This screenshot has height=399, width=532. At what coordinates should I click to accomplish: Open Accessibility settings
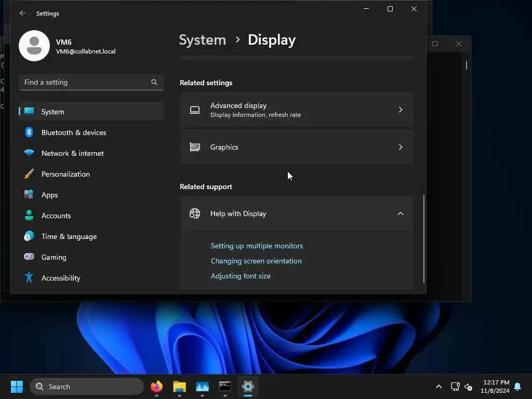(x=91, y=278)
